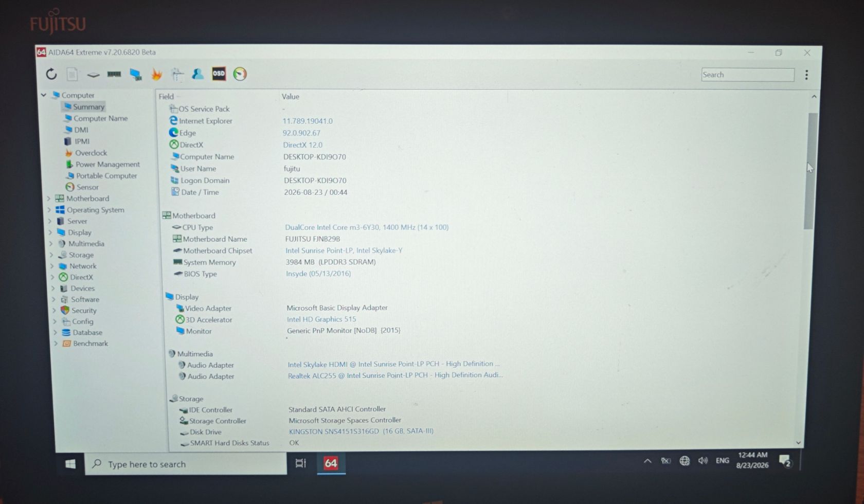864x504 pixels.
Task: Open the OSD panel toolbar icon
Action: pyautogui.click(x=219, y=74)
